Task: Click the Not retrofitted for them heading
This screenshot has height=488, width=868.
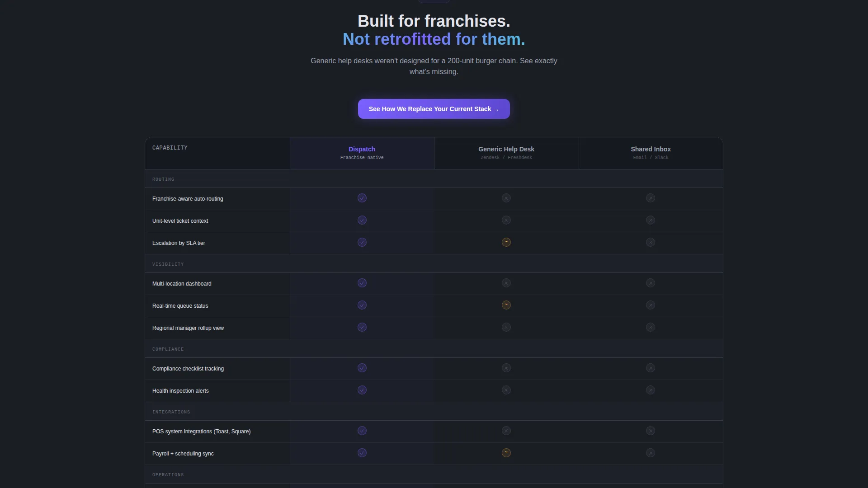Action: 434,39
